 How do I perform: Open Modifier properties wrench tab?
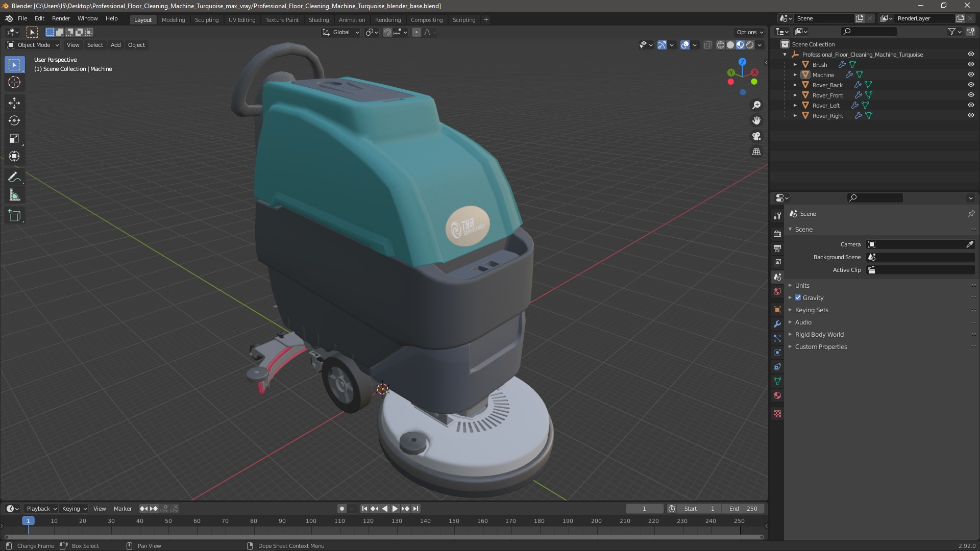coord(777,324)
